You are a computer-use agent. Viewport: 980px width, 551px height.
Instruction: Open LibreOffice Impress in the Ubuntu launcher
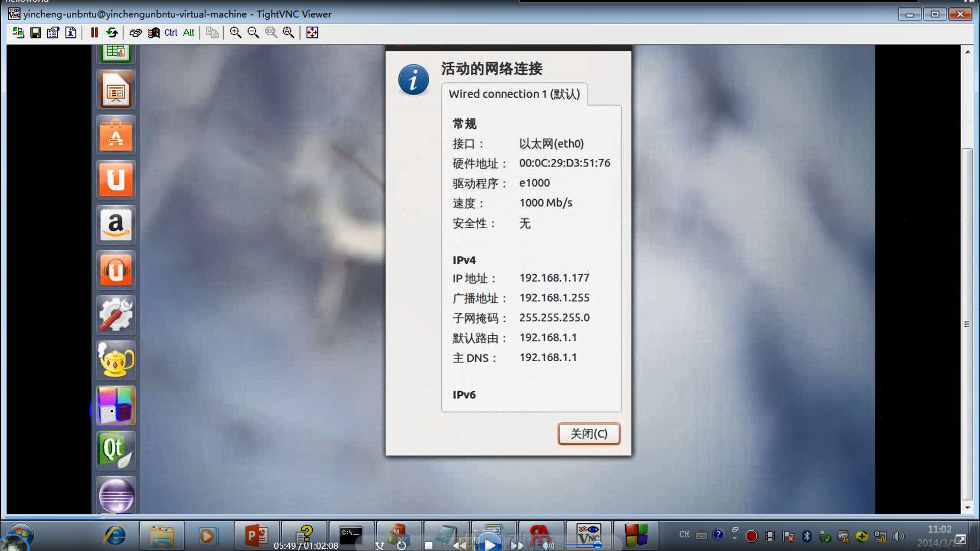tap(116, 90)
